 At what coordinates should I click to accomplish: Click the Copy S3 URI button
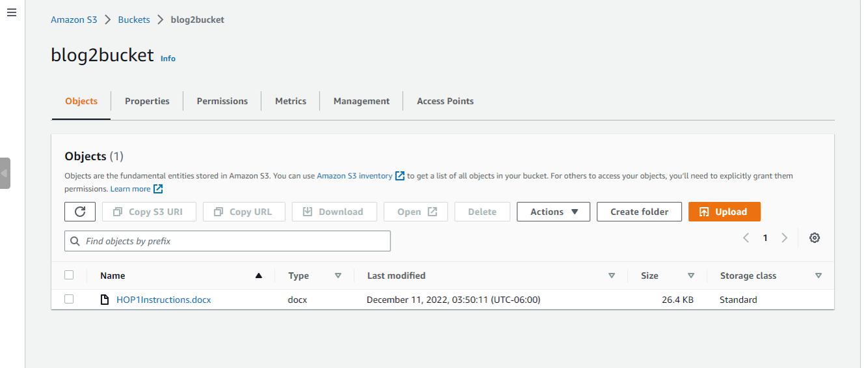(x=149, y=212)
